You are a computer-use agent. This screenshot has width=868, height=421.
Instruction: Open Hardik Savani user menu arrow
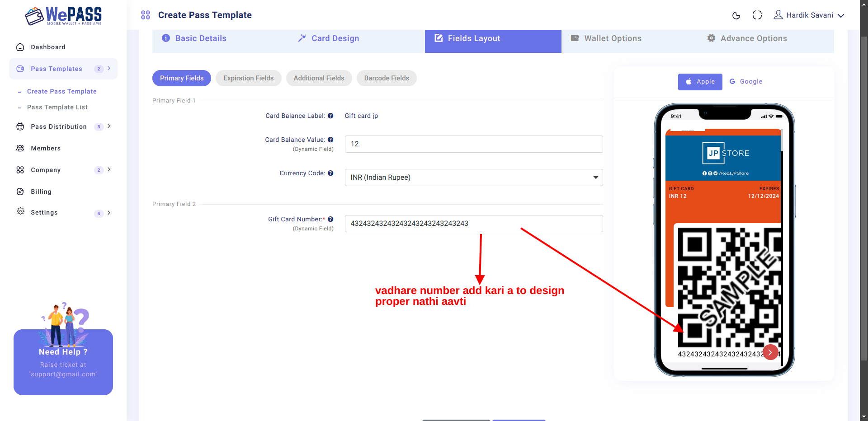[x=841, y=15]
